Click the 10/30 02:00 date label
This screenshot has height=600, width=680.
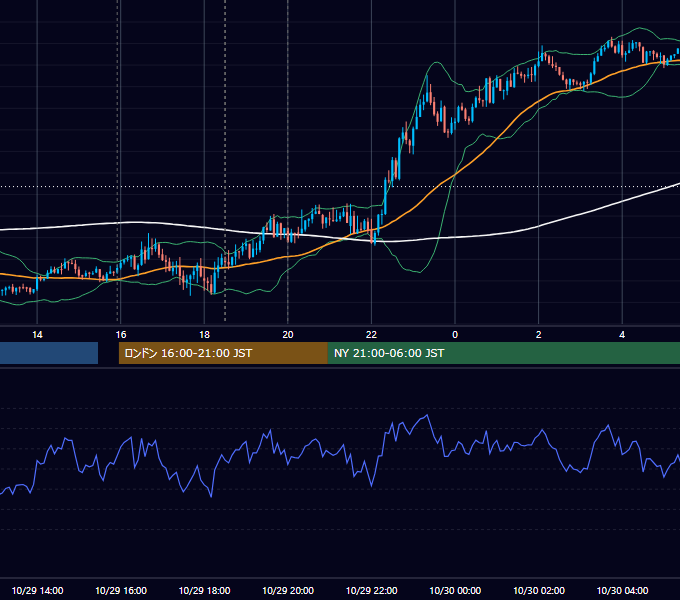(x=539, y=590)
